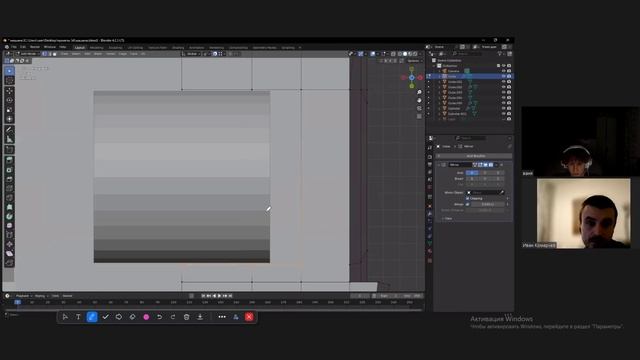Hide the selected Cube in outliner

[504, 76]
